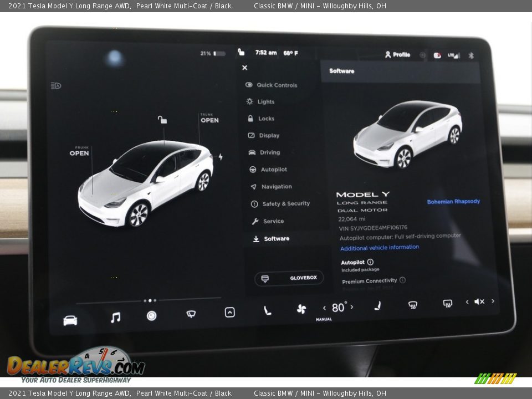Screen dimensions: 532x399
Task: Open the music player icon
Action: pos(115,318)
